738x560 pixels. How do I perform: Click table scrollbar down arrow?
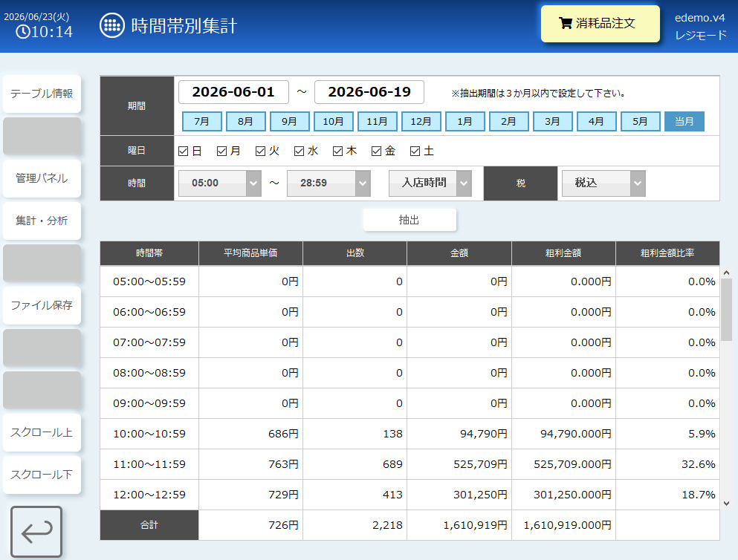coord(726,503)
